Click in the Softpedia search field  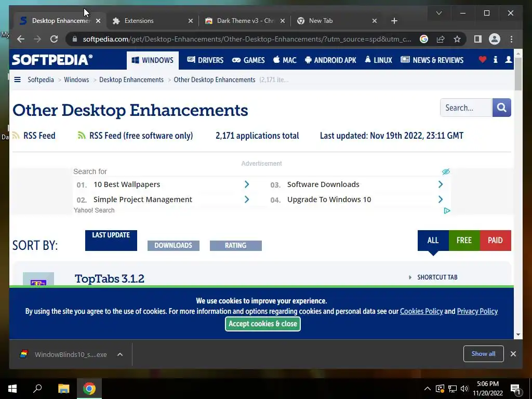[466, 108]
